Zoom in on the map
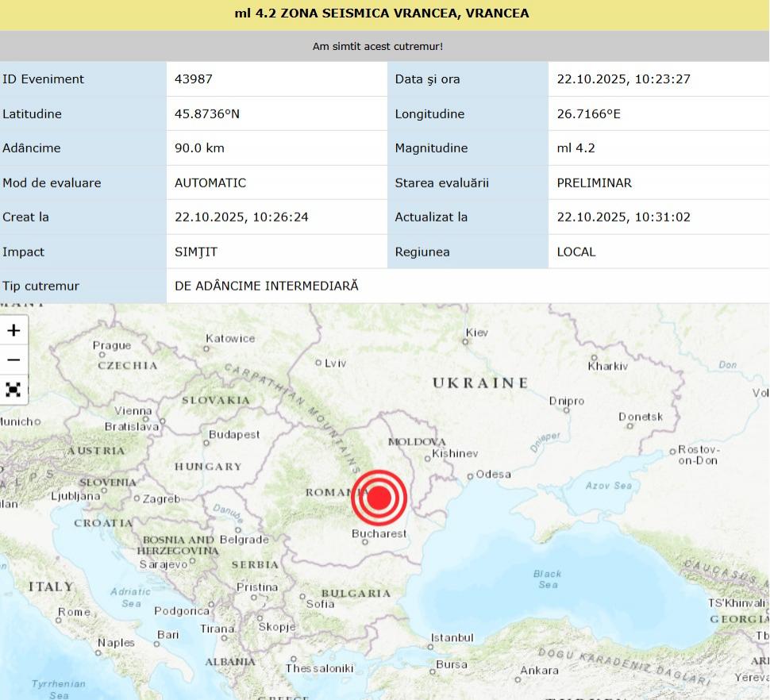 tap(13, 329)
